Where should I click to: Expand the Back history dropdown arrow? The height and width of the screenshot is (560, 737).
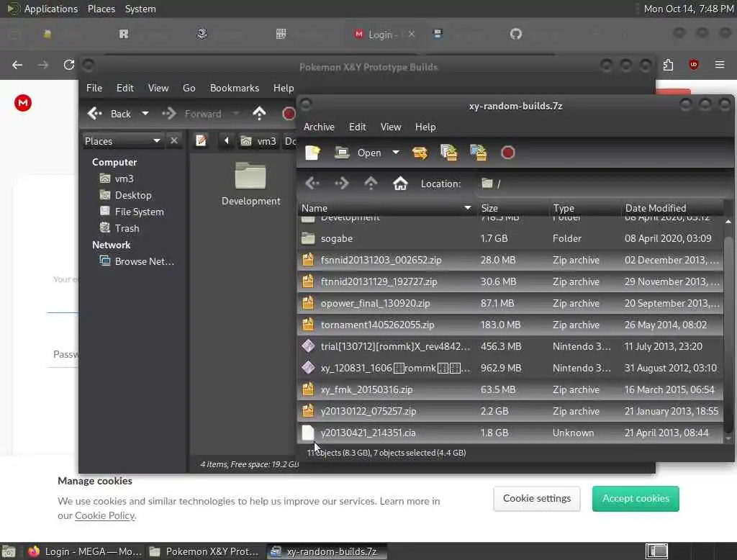(x=145, y=113)
